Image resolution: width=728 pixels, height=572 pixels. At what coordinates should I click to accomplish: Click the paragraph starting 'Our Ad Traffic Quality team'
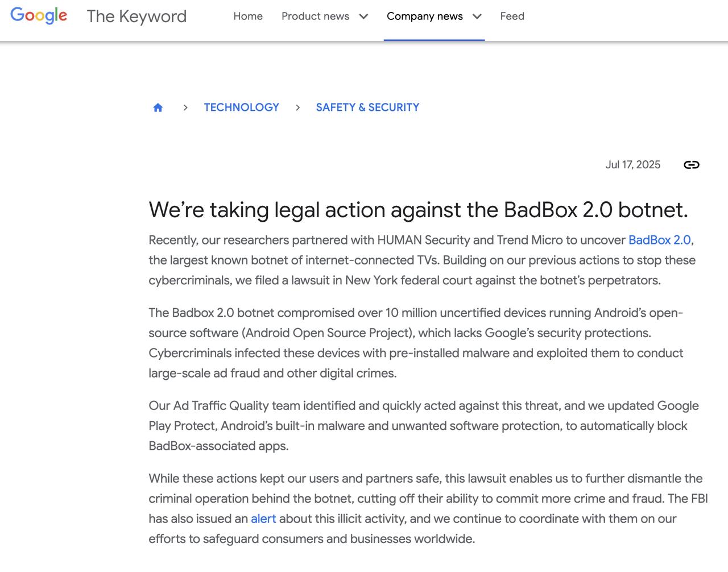(424, 426)
